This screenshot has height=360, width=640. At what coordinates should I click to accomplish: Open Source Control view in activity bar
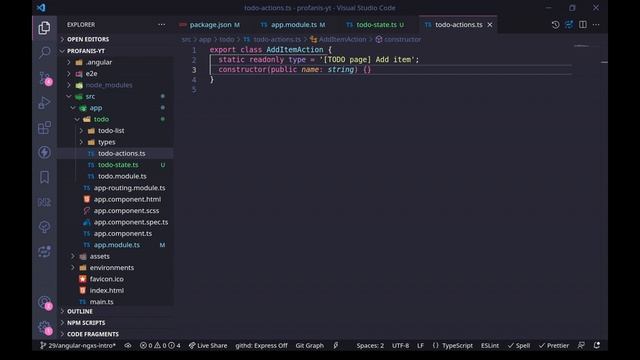point(44,78)
